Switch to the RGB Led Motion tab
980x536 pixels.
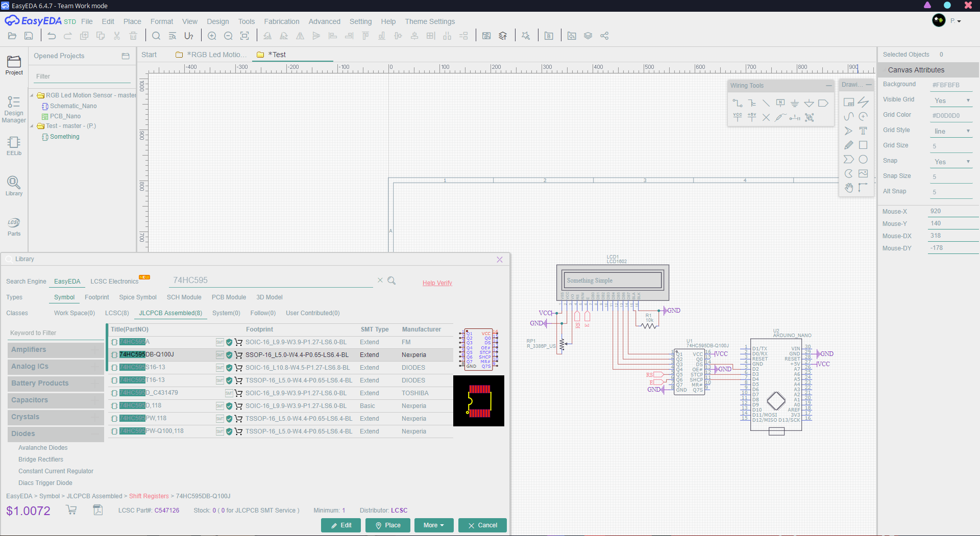point(211,55)
